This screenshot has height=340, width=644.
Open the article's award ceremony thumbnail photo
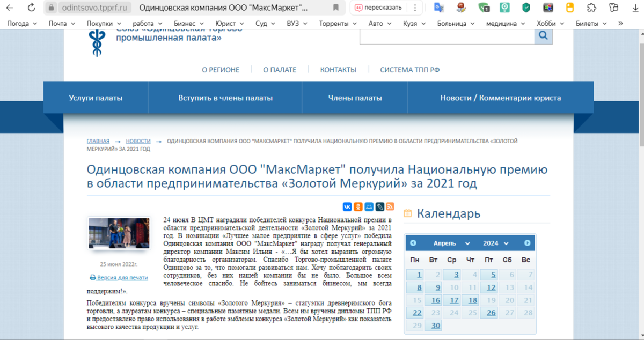[119, 233]
